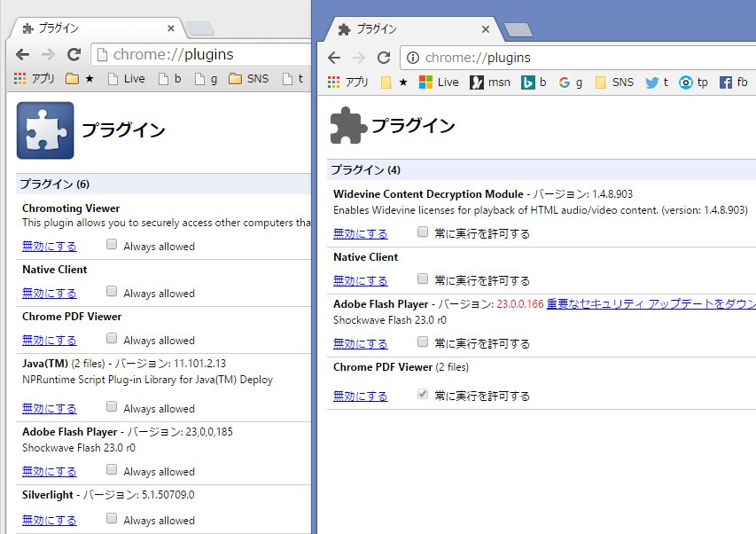Check Always allowed for Java(TM)
Image resolution: width=756 pixels, height=534 pixels.
coord(112,406)
